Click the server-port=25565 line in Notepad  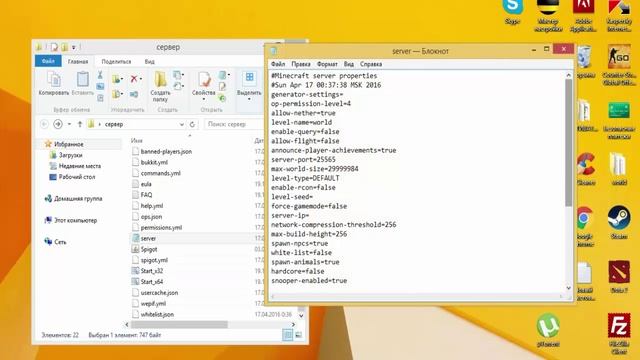click(303, 160)
